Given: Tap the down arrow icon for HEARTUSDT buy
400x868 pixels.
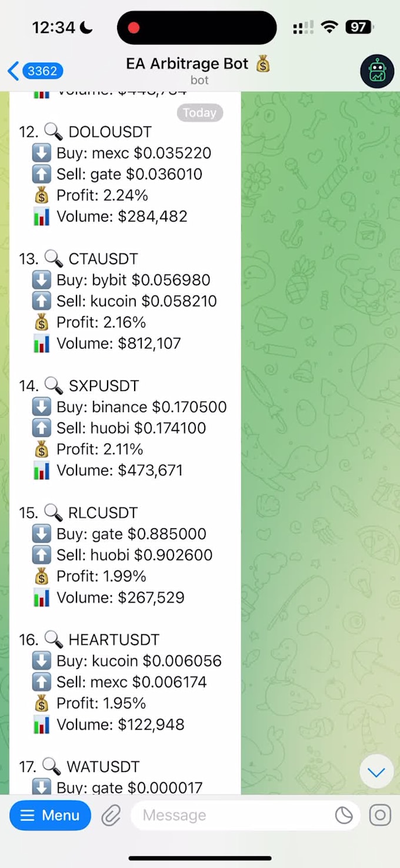Looking at the screenshot, I should (x=41, y=661).
